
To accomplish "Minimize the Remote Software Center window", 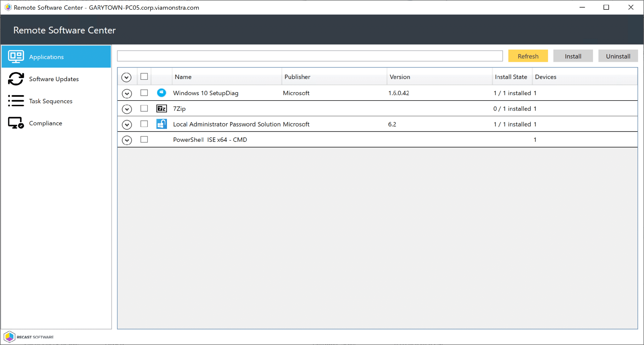I will (x=582, y=7).
